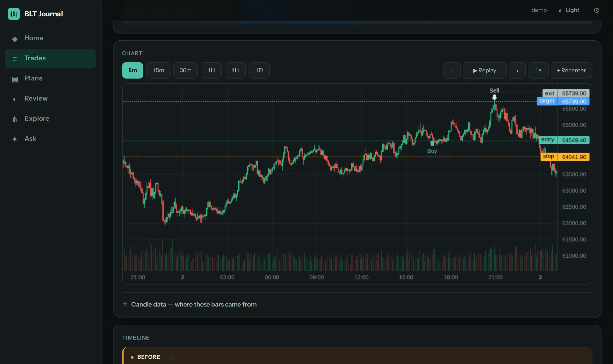
Task: Recenter the chart view
Action: pos(571,70)
